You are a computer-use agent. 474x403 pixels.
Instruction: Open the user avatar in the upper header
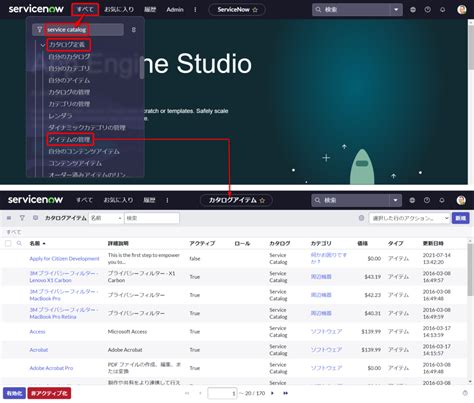point(462,9)
